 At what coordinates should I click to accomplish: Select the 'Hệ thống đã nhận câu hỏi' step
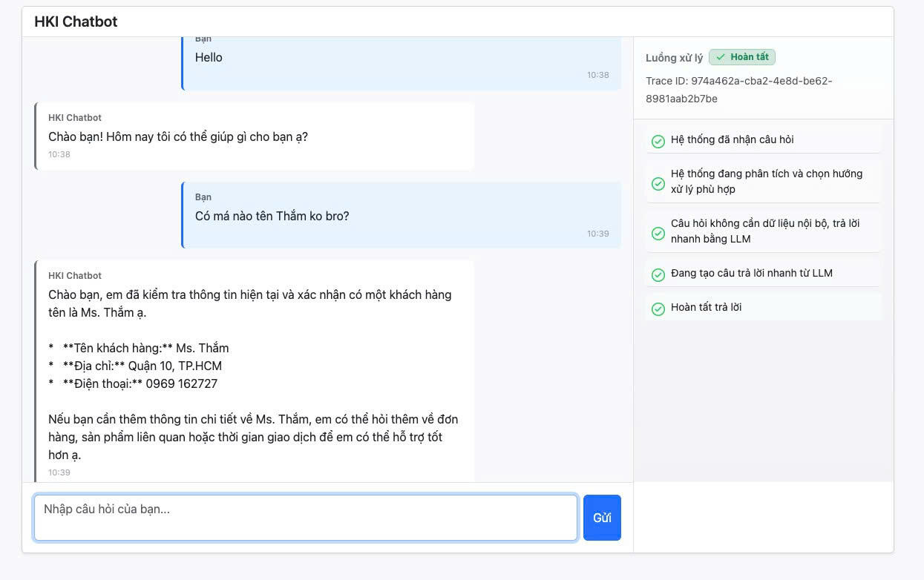(x=732, y=139)
